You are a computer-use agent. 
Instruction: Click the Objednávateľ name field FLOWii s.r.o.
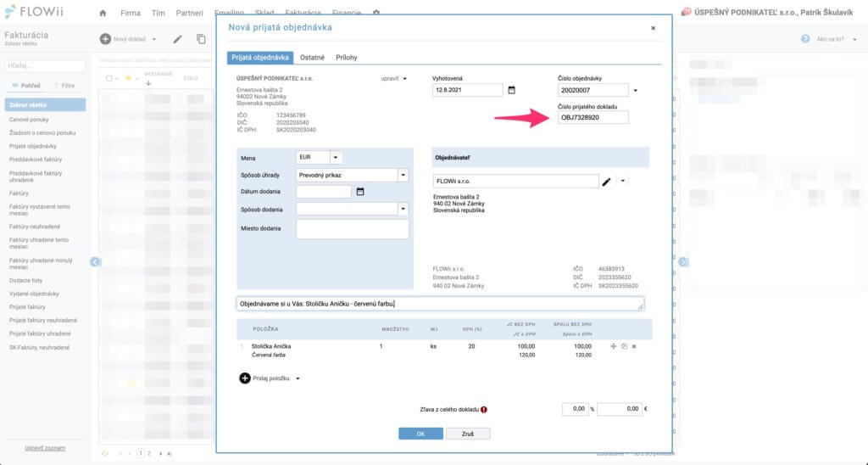click(x=515, y=182)
